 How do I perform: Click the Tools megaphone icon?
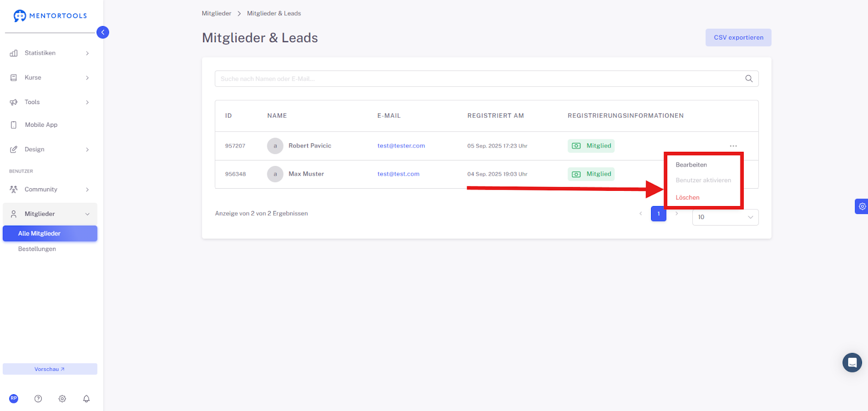click(x=14, y=102)
